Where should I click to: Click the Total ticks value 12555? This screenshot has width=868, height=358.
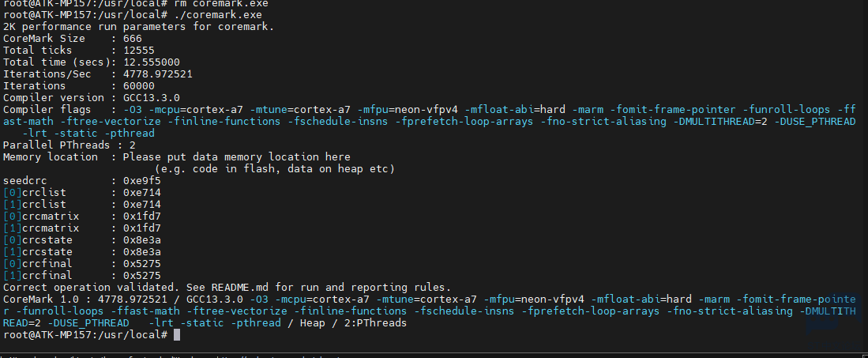click(x=139, y=50)
